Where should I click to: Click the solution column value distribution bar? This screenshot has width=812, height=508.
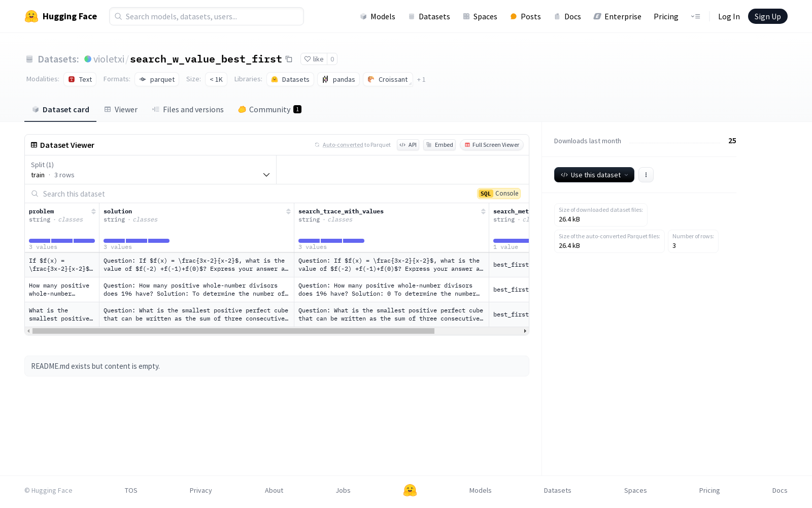[137, 241]
